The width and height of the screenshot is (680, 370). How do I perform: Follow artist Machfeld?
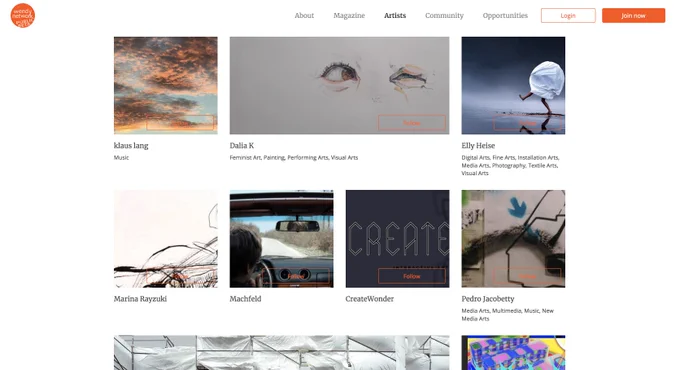tap(296, 276)
